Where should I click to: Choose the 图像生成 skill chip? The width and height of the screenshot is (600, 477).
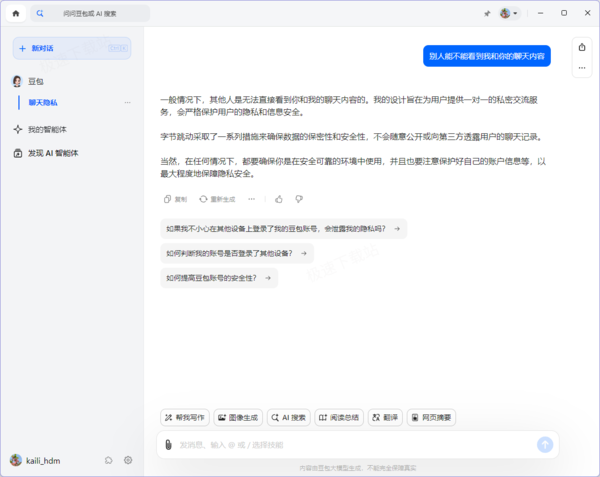pos(238,417)
